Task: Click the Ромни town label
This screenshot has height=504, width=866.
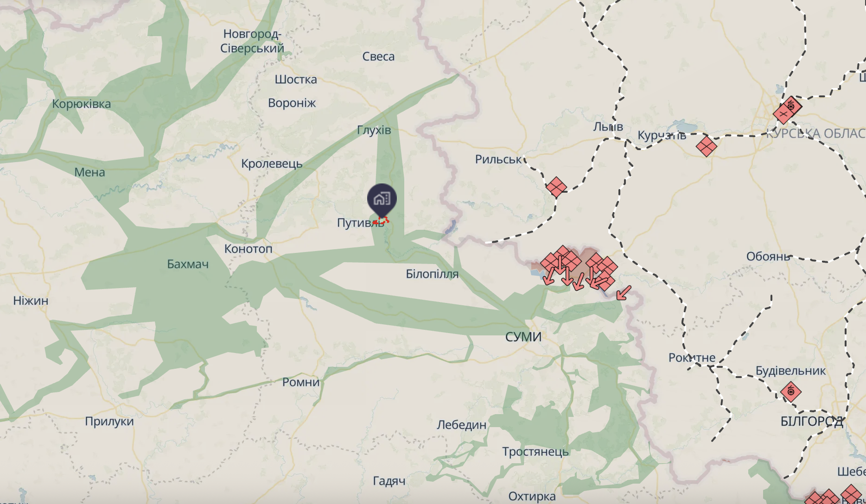Action: coord(301,382)
